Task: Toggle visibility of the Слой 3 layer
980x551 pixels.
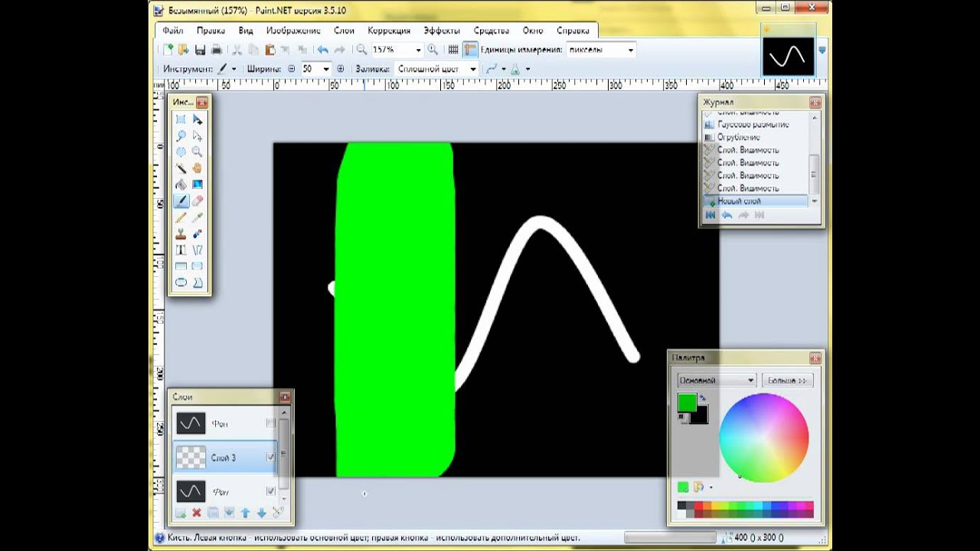Action: 270,458
